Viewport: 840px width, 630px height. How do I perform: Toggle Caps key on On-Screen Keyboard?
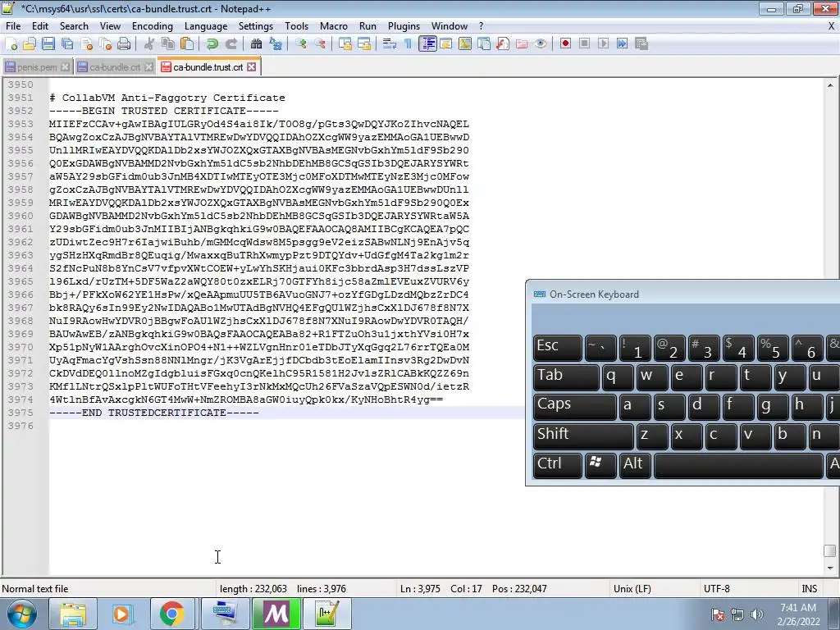coord(575,407)
